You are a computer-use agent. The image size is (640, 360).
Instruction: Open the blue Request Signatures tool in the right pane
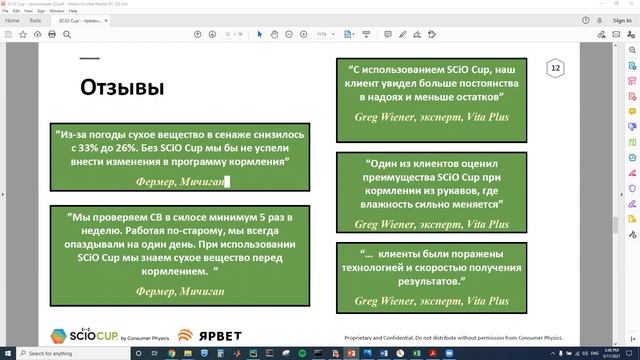(632, 158)
